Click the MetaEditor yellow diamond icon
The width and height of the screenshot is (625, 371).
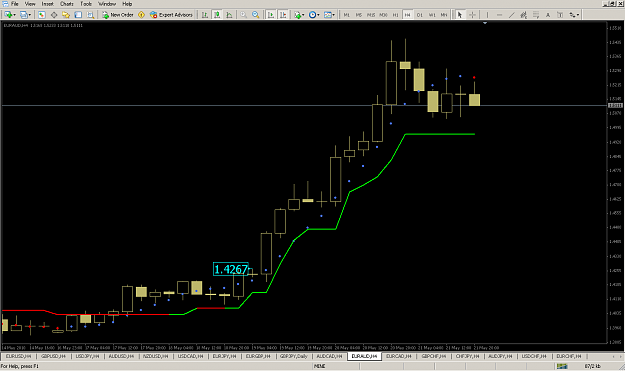(x=141, y=15)
